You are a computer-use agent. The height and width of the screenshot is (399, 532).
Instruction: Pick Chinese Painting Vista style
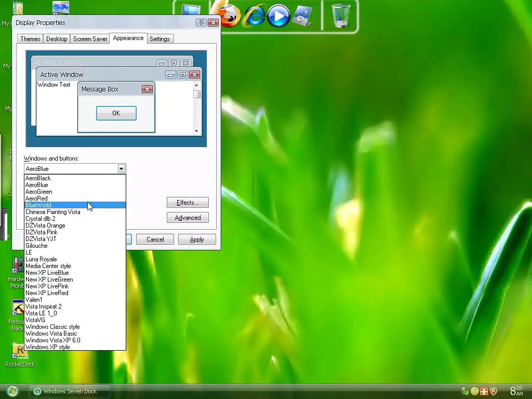[75, 212]
